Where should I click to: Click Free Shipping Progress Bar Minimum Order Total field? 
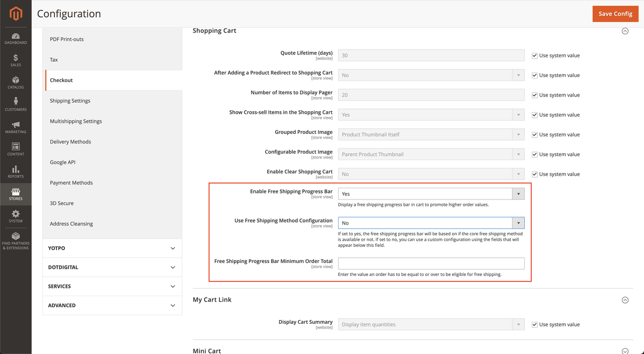431,263
